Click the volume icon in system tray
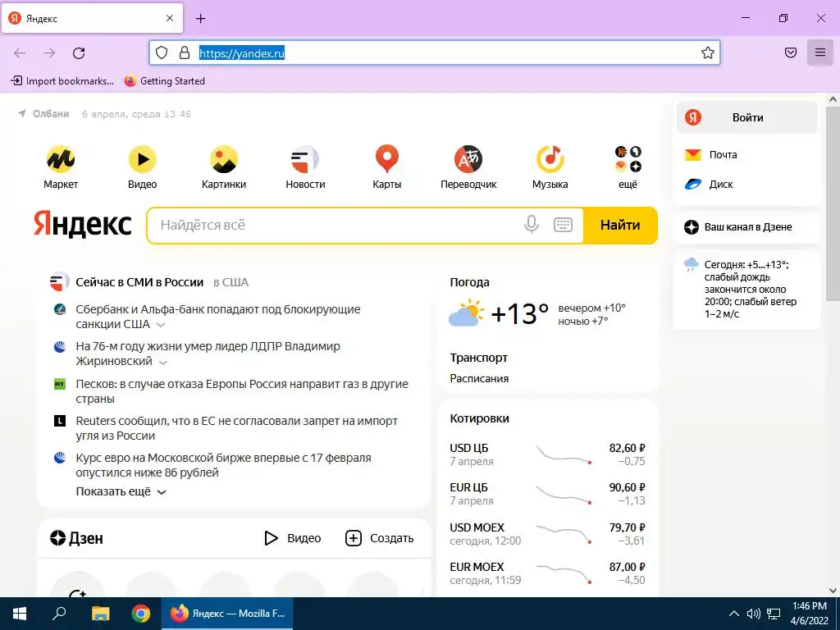840x630 pixels. click(753, 614)
